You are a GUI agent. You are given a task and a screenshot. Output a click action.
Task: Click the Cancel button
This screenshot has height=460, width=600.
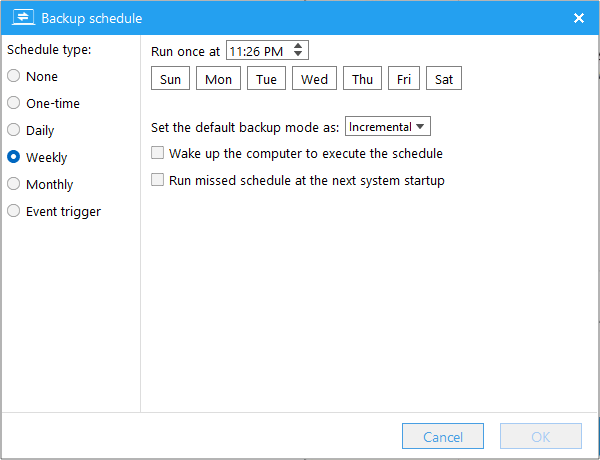[443, 437]
